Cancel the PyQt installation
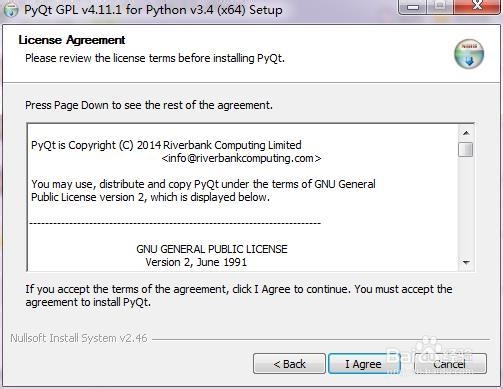The image size is (503, 389). pyautogui.click(x=450, y=364)
